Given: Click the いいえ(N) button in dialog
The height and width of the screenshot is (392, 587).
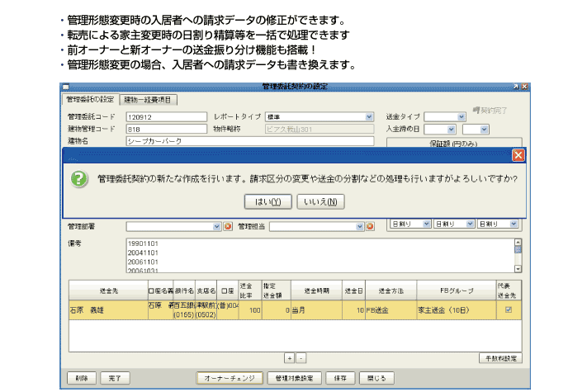Looking at the screenshot, I should pyautogui.click(x=320, y=201).
